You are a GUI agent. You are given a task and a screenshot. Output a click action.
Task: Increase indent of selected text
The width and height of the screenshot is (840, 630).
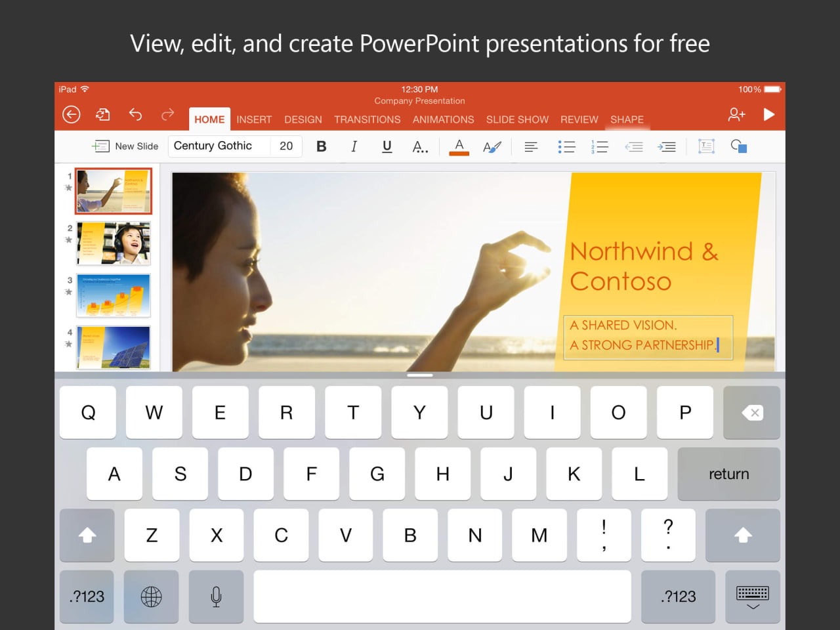pyautogui.click(x=667, y=146)
